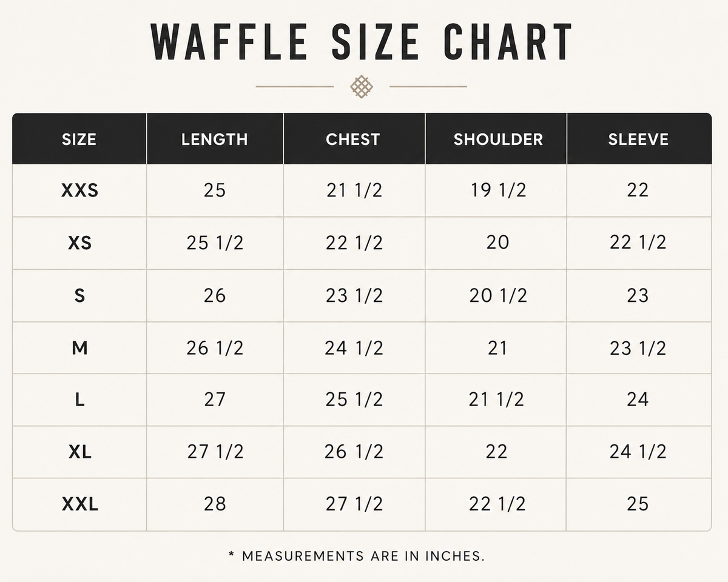Click the XXL size row label
Image resolution: width=728 pixels, height=582 pixels.
tap(79, 504)
